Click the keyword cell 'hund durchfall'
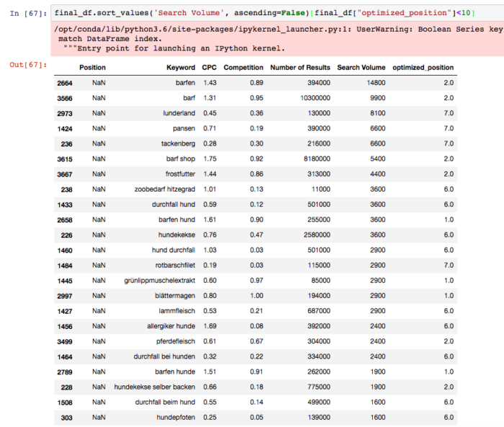This screenshot has height=427, width=504. (174, 250)
